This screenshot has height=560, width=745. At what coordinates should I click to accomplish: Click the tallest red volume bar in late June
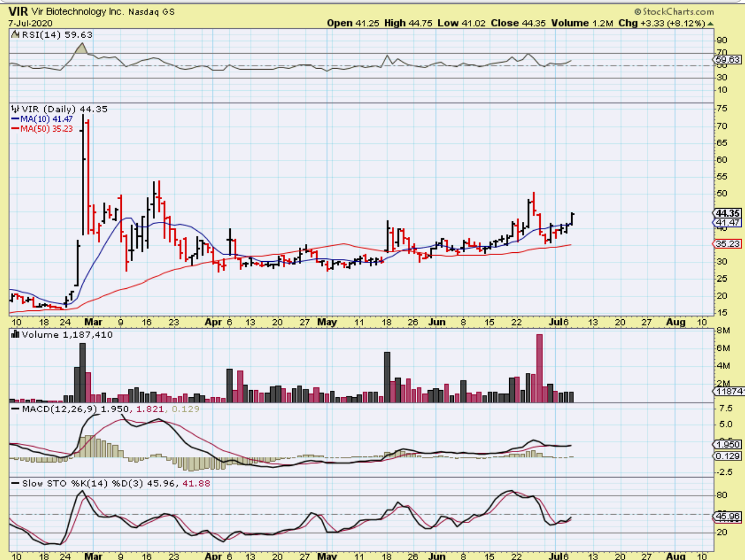[x=540, y=368]
